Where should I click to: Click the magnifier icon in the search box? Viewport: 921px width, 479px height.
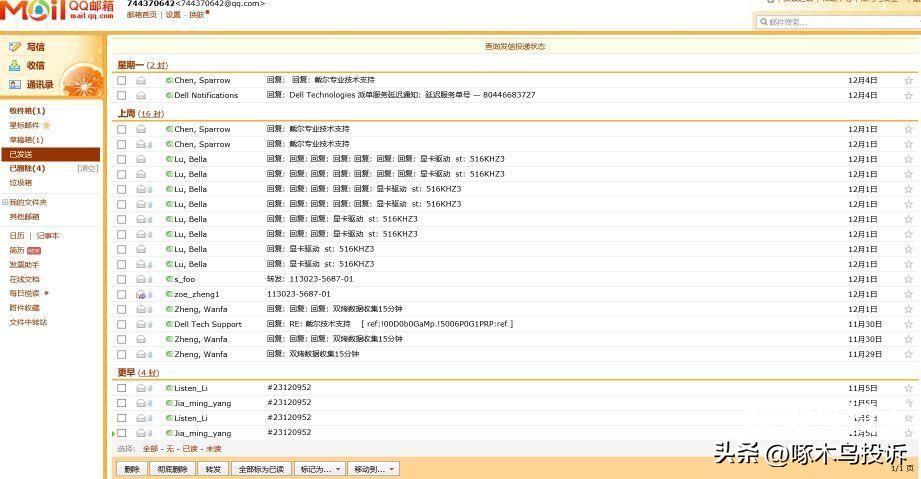(x=764, y=22)
